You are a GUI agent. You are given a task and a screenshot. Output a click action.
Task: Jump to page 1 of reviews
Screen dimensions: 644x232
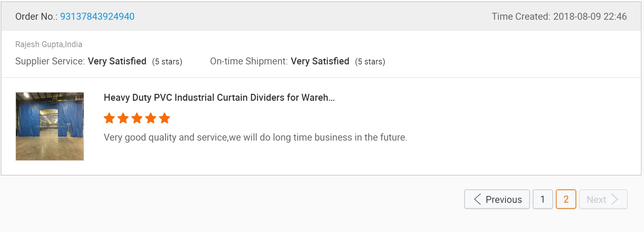(543, 199)
